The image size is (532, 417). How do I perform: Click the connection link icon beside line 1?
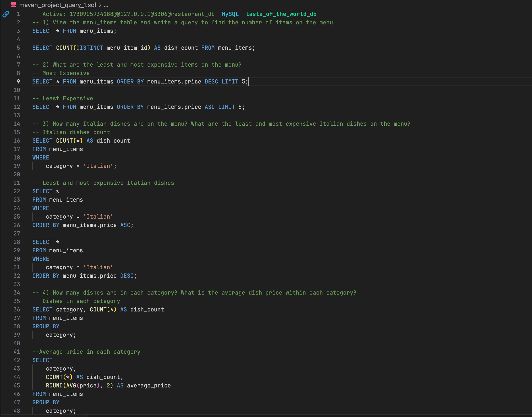[x=6, y=14]
